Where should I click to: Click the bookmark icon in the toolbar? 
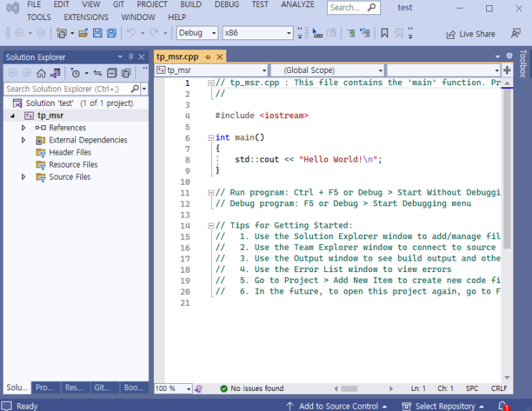[x=385, y=33]
